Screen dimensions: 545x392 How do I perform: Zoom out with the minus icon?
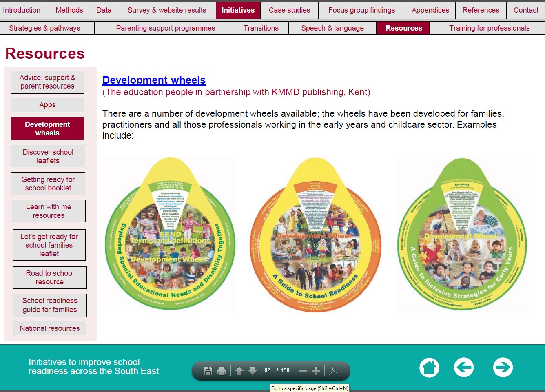coord(302,370)
